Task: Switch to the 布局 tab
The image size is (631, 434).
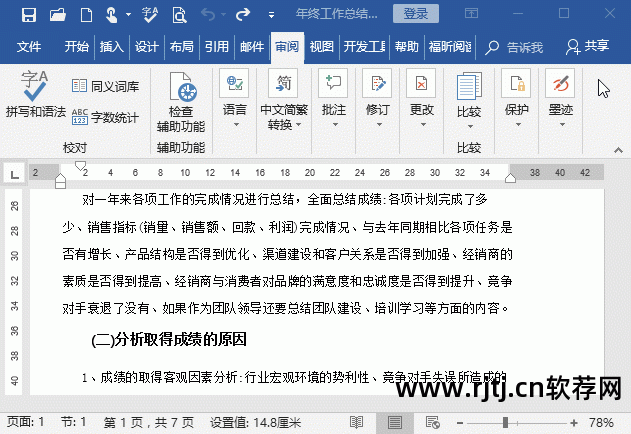Action: tap(181, 47)
